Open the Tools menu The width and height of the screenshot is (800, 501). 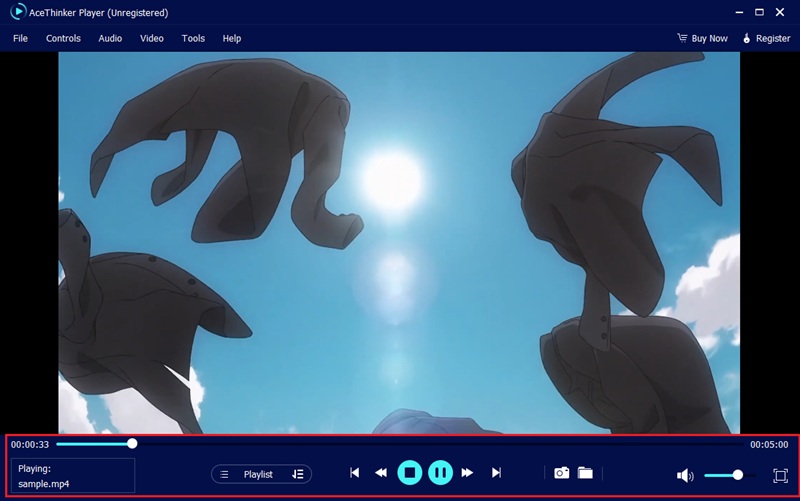[193, 38]
